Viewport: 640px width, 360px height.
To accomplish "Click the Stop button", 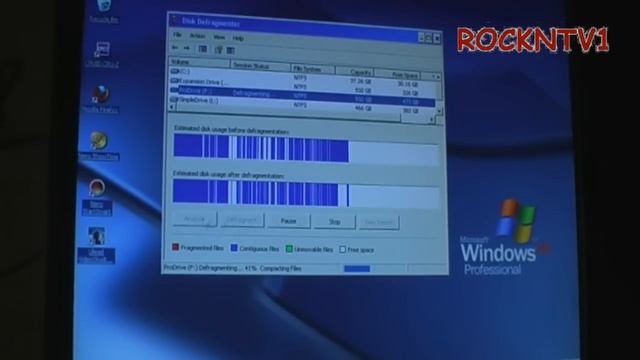I will coord(334,222).
